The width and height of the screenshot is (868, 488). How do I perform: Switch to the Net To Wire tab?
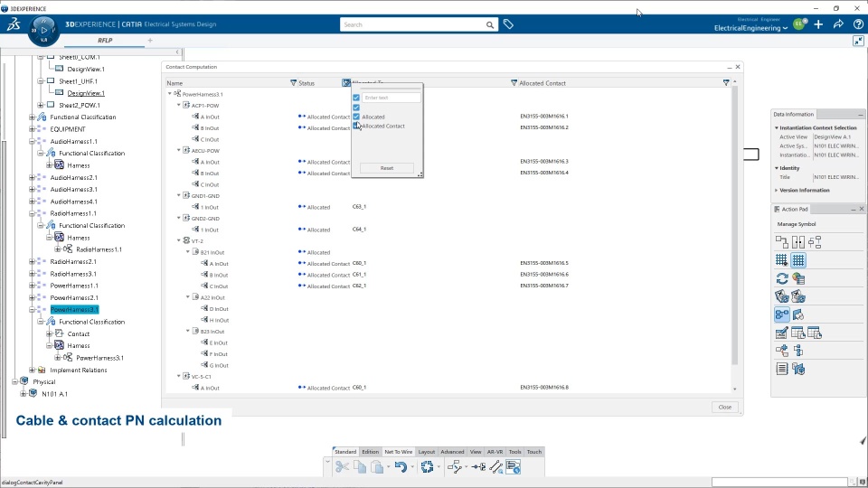pos(399,452)
